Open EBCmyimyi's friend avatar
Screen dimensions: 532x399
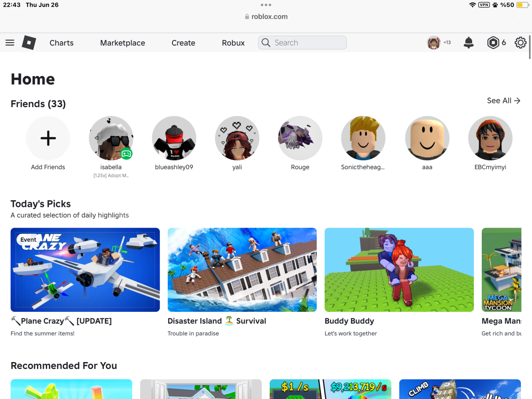point(490,138)
